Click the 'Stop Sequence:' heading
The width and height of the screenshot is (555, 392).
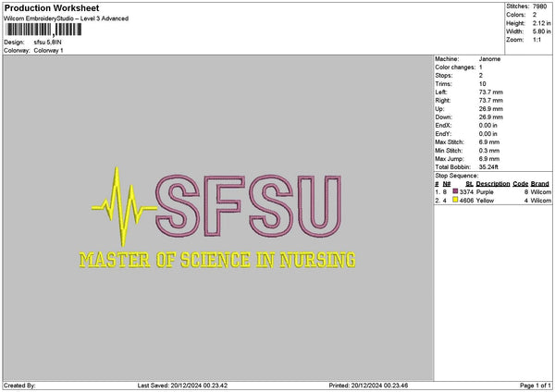point(457,176)
